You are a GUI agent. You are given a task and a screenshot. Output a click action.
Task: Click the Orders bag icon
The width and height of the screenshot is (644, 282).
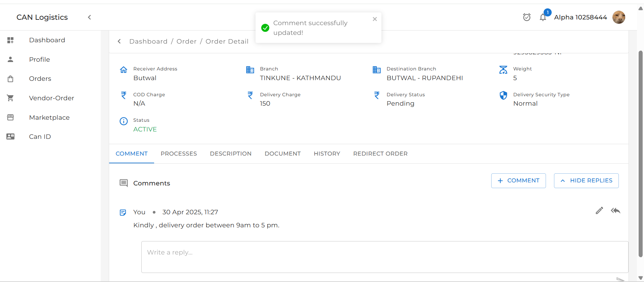tap(10, 79)
